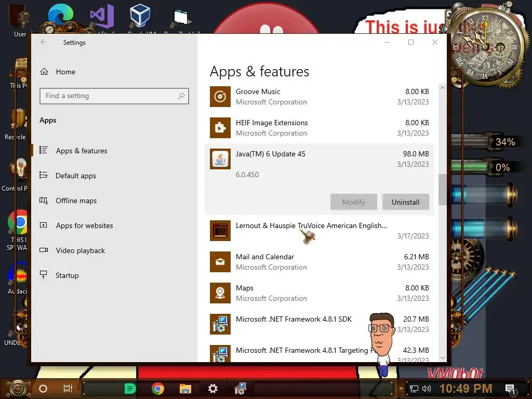Click the greyed Modify button
The image size is (532, 399).
point(353,202)
